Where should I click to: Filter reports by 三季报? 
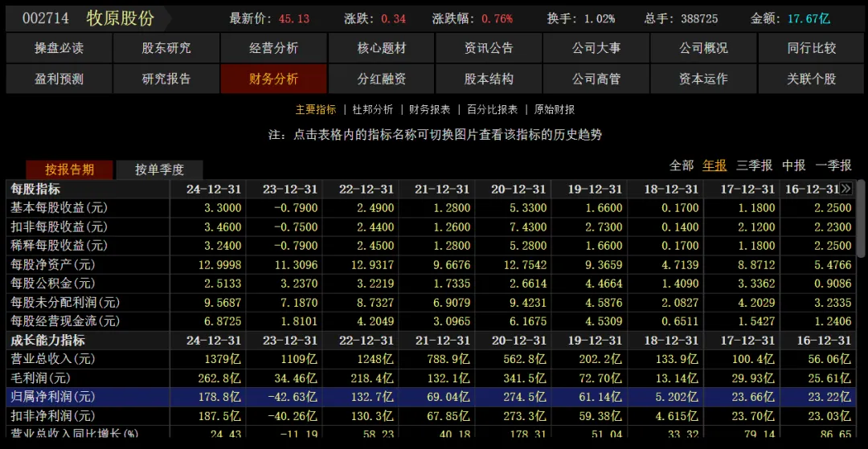click(x=754, y=165)
